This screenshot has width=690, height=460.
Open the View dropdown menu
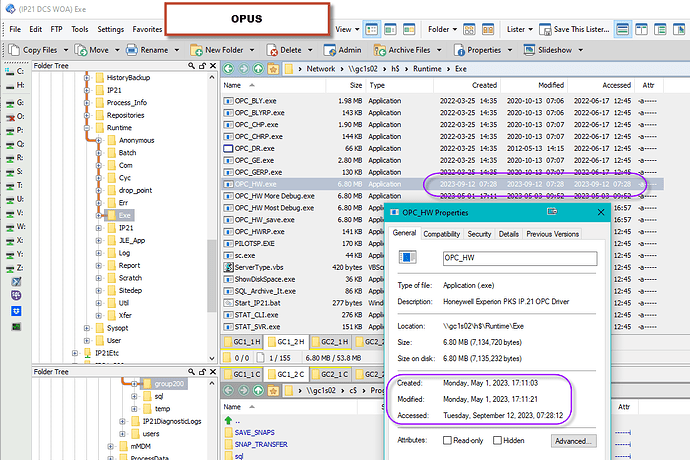click(347, 29)
